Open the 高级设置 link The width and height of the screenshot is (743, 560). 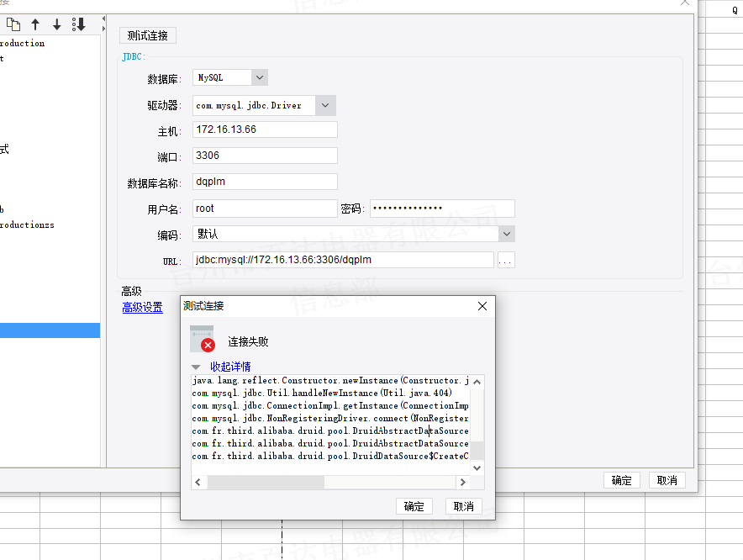tap(142, 307)
